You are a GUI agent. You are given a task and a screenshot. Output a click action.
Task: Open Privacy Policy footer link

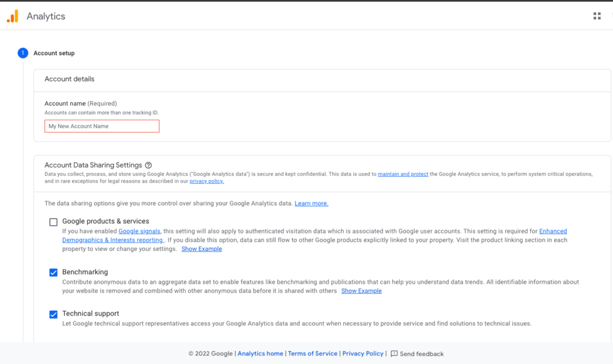point(363,353)
